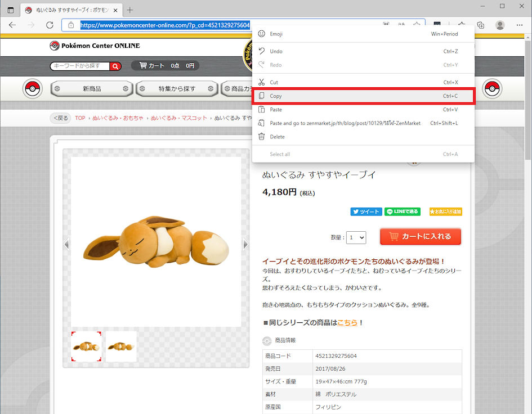Image resolution: width=532 pixels, height=414 pixels.
Task: Click the large Poké Ball left of 新商品
Action: coord(33,89)
